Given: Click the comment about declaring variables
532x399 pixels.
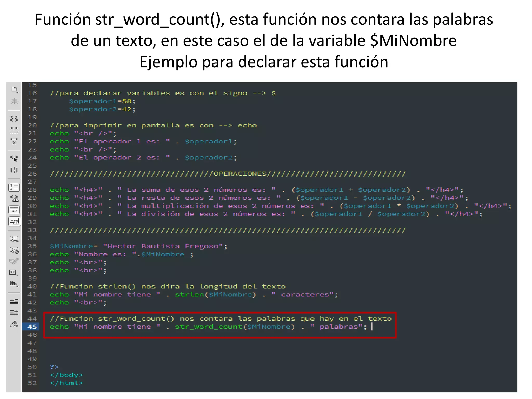Looking at the screenshot, I should [x=163, y=93].
